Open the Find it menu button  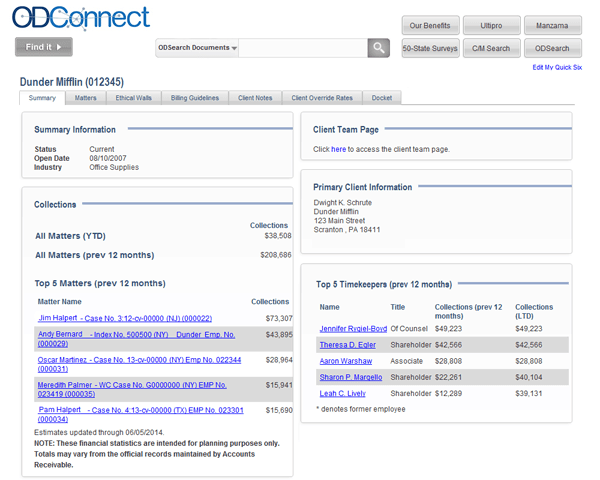pyautogui.click(x=44, y=47)
